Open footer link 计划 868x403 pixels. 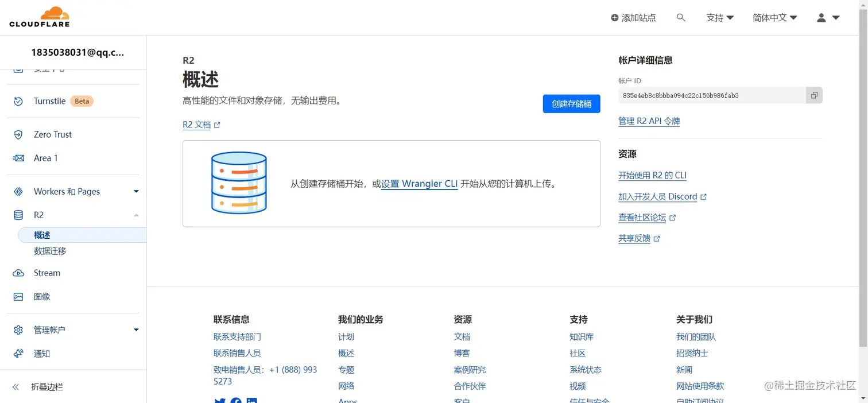coord(346,337)
